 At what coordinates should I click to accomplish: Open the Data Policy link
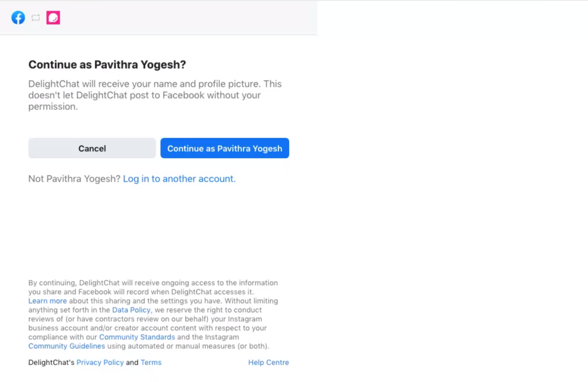(131, 310)
